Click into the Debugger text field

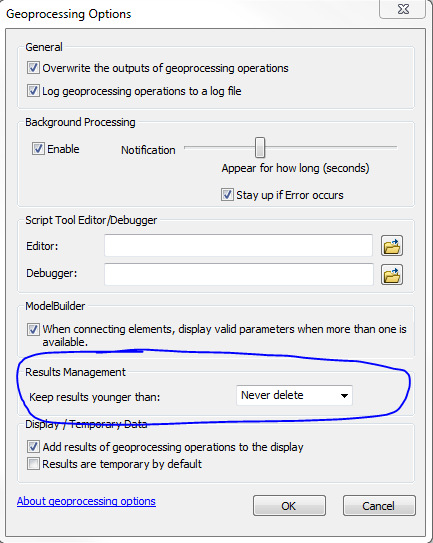click(239, 274)
